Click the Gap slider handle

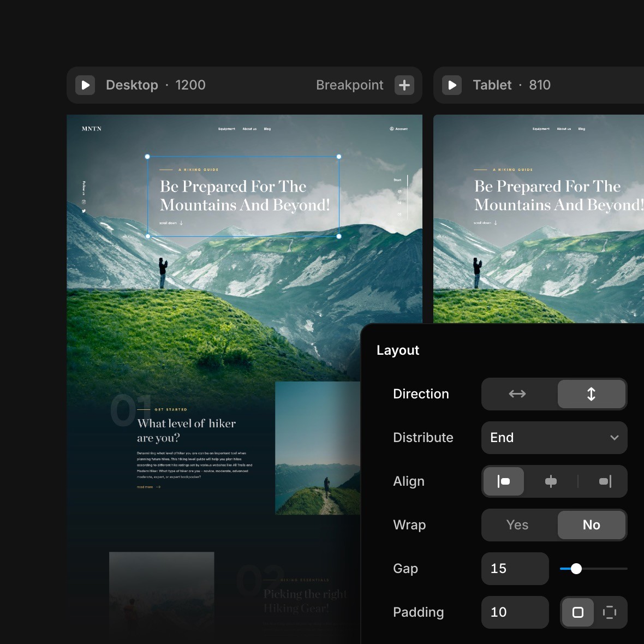576,569
